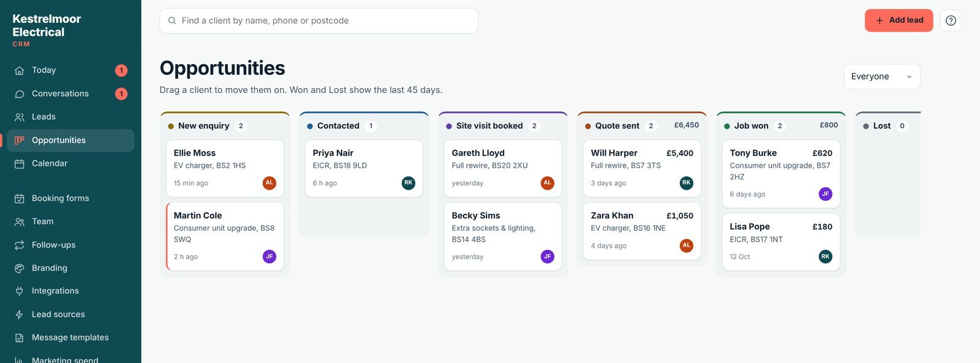Click the Lead sources lightning icon
This screenshot has height=363, width=980.
point(20,314)
